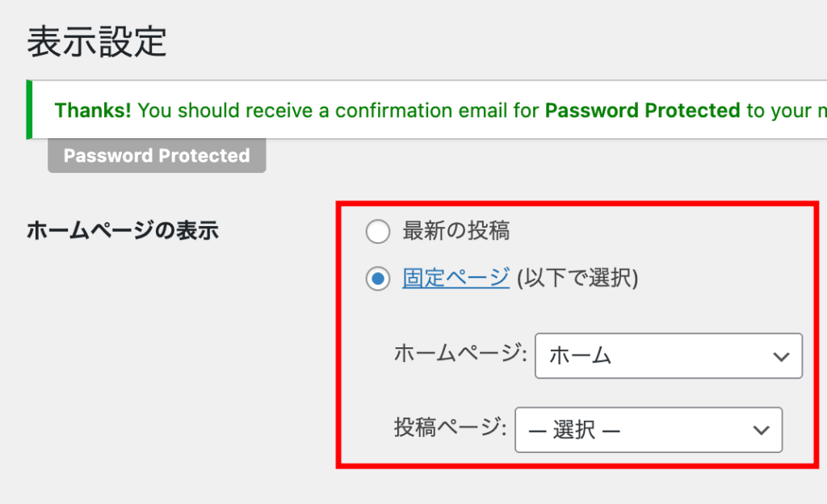
Task: Open the ホームページ dropdown showing ホーム
Action: click(668, 356)
